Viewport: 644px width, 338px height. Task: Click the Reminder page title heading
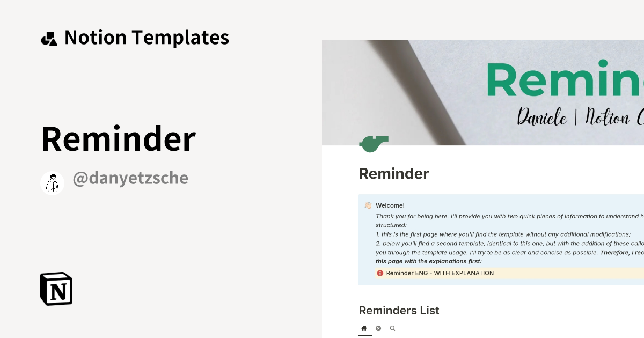(393, 173)
